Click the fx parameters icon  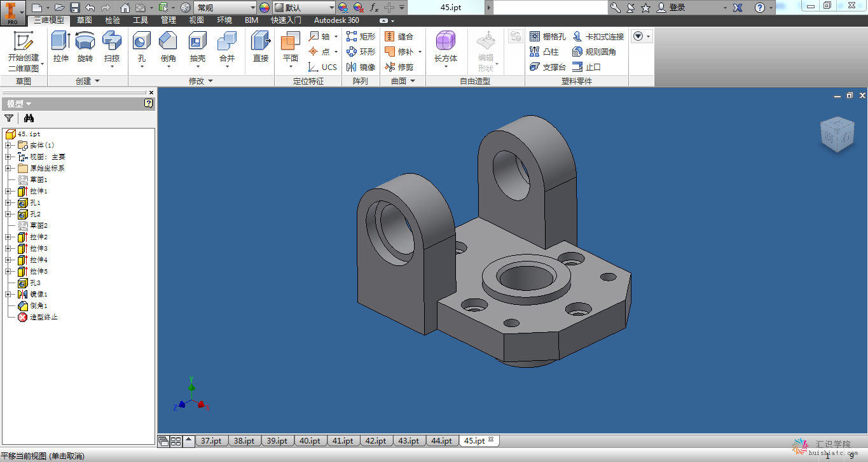point(374,8)
